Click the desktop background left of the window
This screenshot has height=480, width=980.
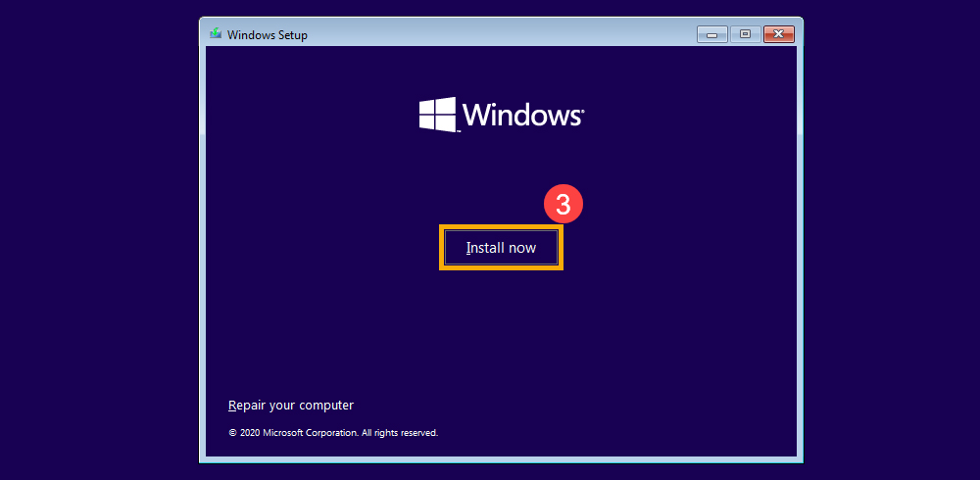98,245
